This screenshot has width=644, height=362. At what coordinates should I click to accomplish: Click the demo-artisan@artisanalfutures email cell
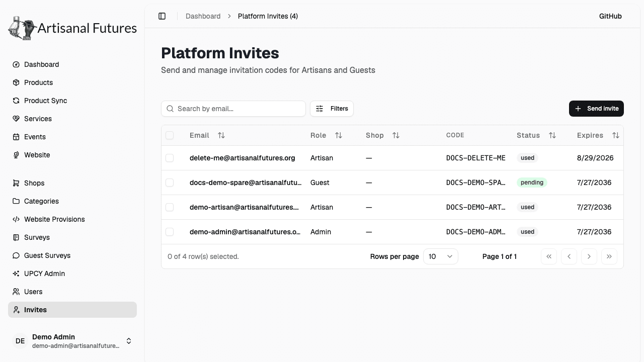click(x=245, y=207)
